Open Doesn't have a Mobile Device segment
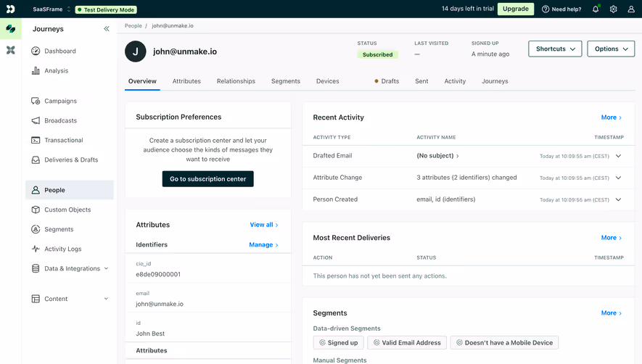 click(x=504, y=343)
